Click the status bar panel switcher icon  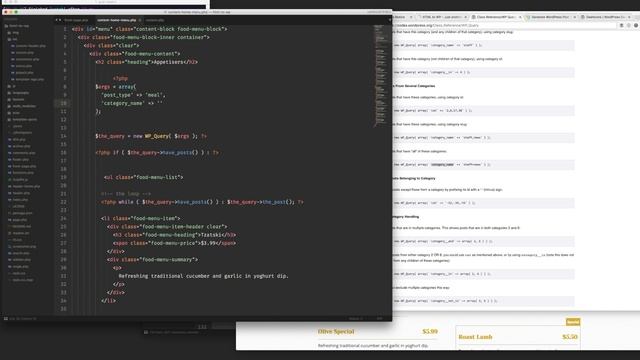(6, 318)
